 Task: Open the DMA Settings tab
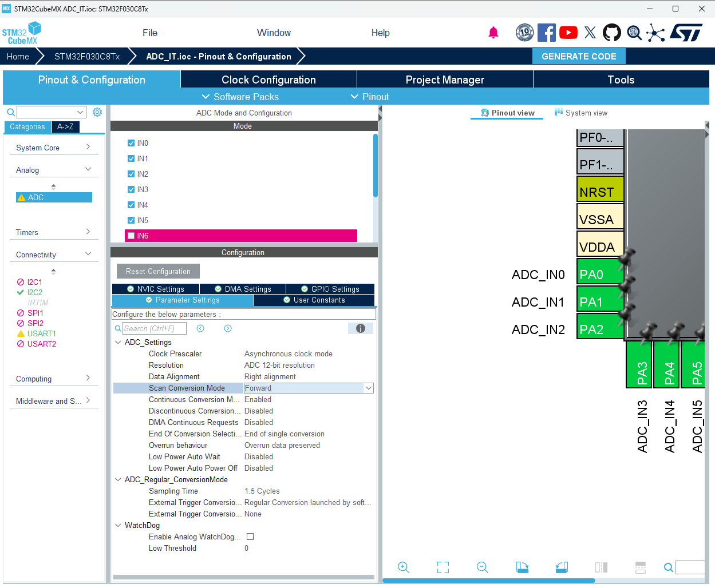[243, 289]
